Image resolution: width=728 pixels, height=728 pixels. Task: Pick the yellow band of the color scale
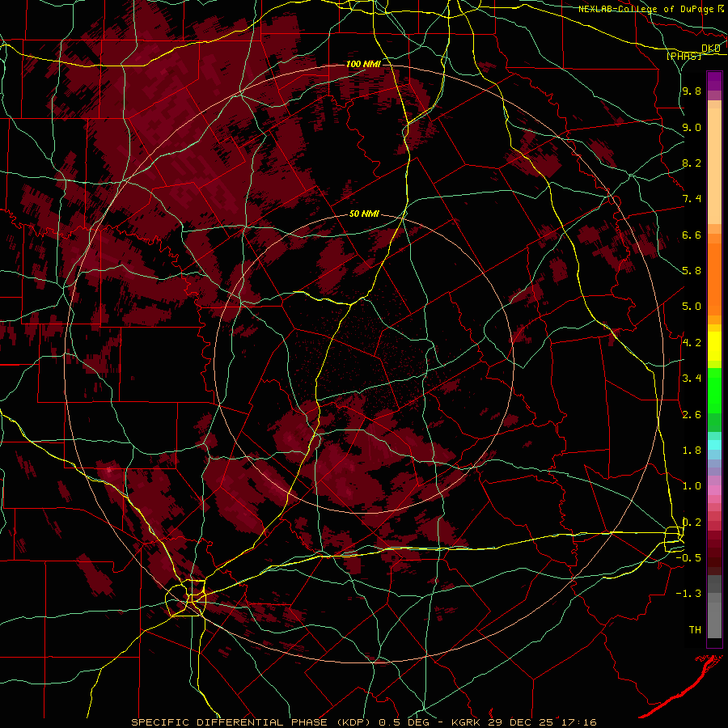click(714, 346)
